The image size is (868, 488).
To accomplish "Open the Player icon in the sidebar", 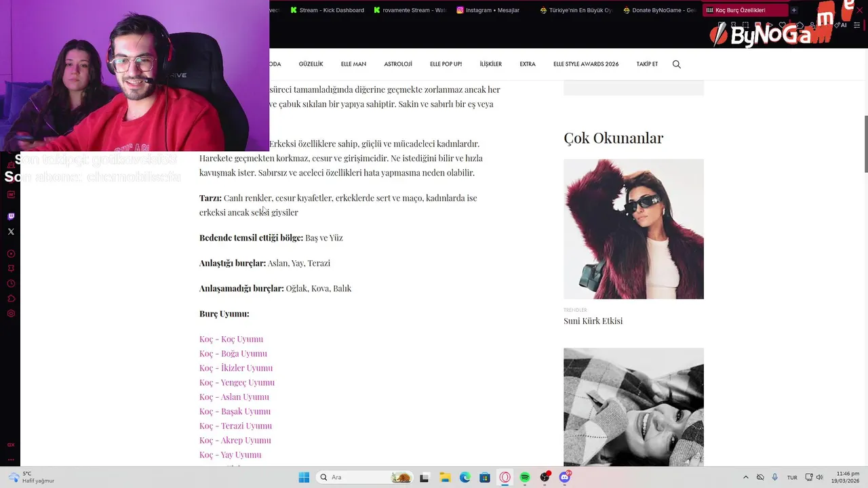I will click(x=11, y=253).
